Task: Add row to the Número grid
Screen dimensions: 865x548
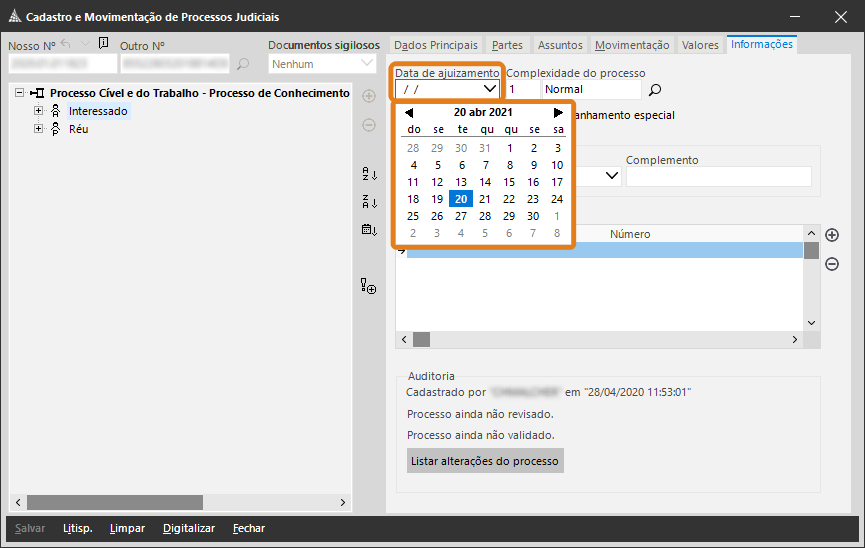Action: click(832, 235)
